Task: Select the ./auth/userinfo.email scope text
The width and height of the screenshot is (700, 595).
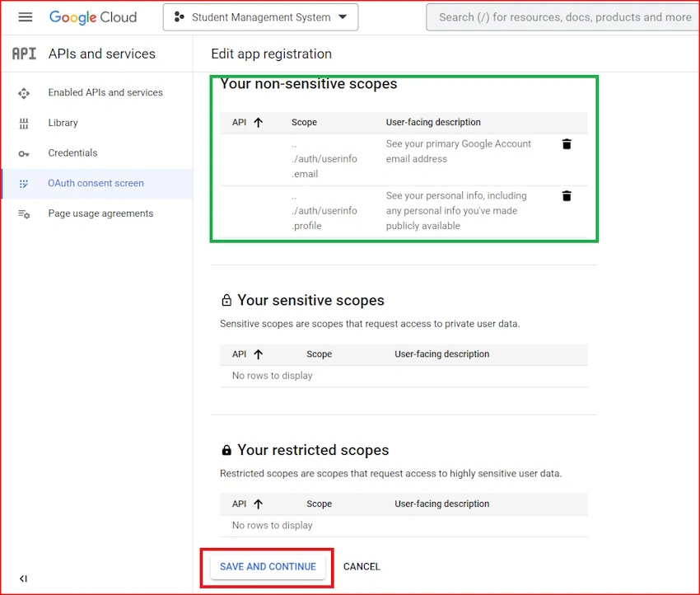Action: (x=324, y=159)
